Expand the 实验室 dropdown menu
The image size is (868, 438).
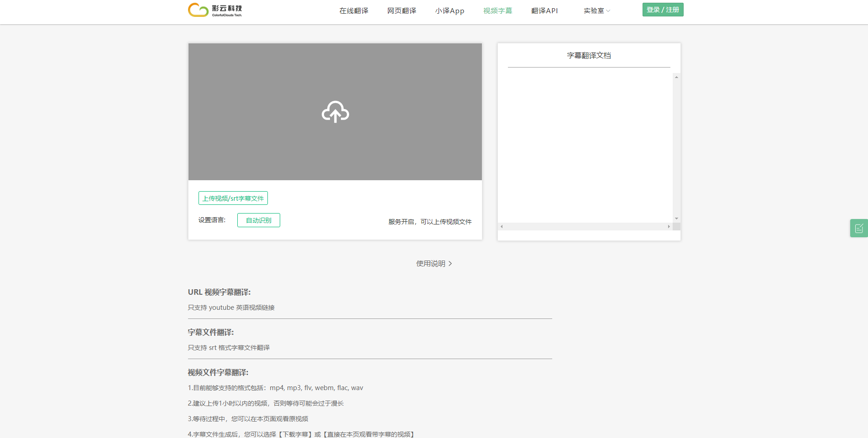click(x=596, y=10)
